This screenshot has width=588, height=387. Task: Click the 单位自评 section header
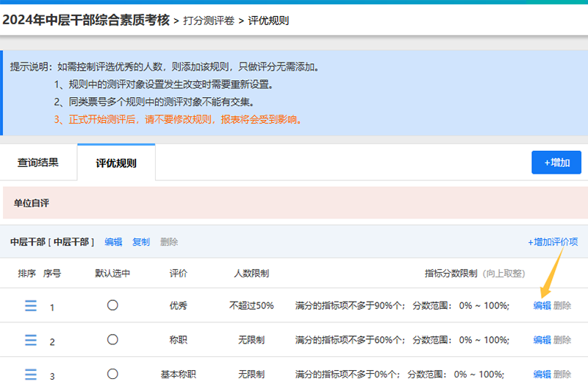(x=295, y=202)
